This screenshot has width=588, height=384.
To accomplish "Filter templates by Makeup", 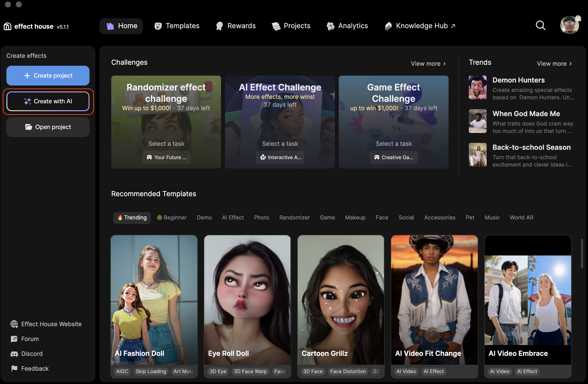I will point(355,217).
